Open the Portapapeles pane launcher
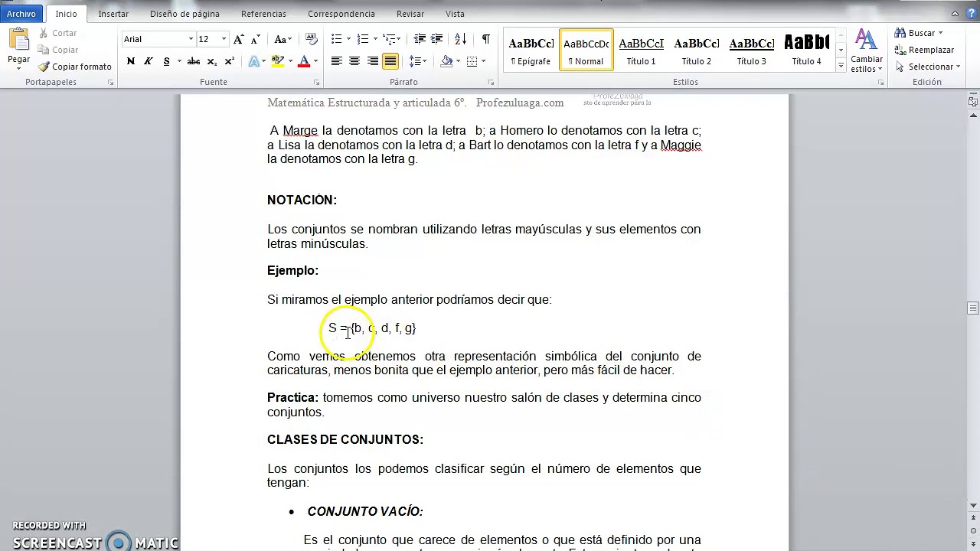This screenshot has width=980, height=551. pos(110,82)
